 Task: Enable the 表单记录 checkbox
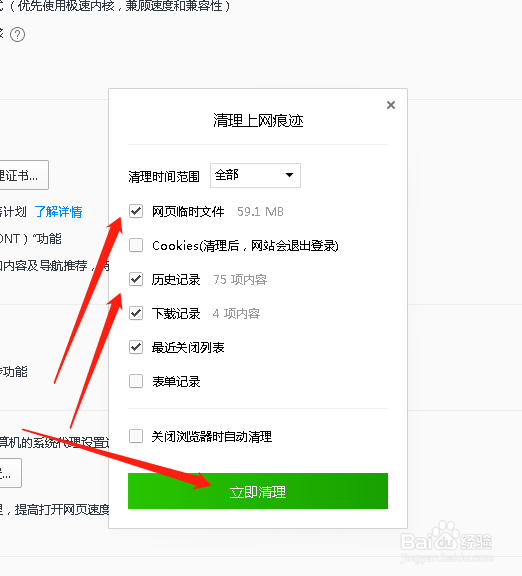point(136,381)
